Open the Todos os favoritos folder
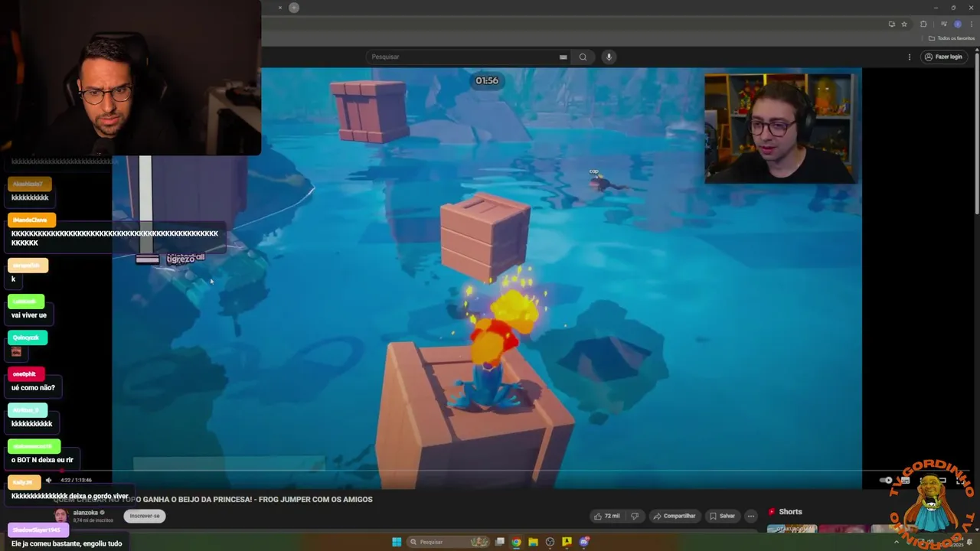980x551 pixels. (952, 38)
